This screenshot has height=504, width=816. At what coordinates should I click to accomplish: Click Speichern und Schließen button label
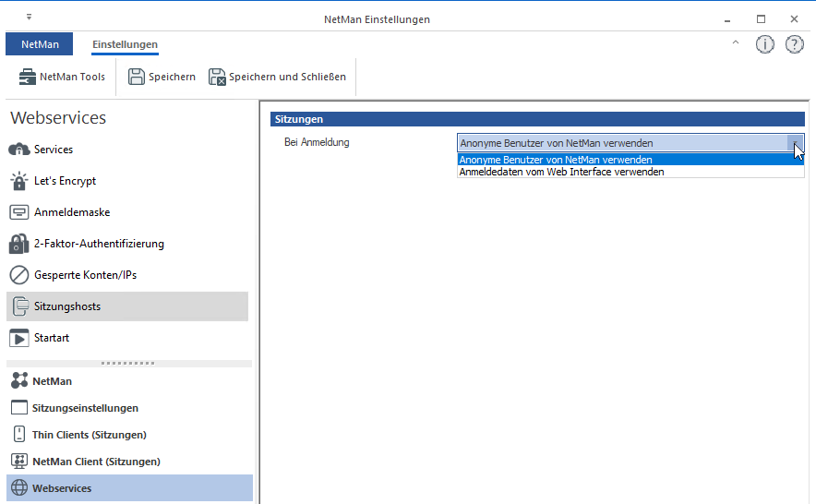point(287,77)
